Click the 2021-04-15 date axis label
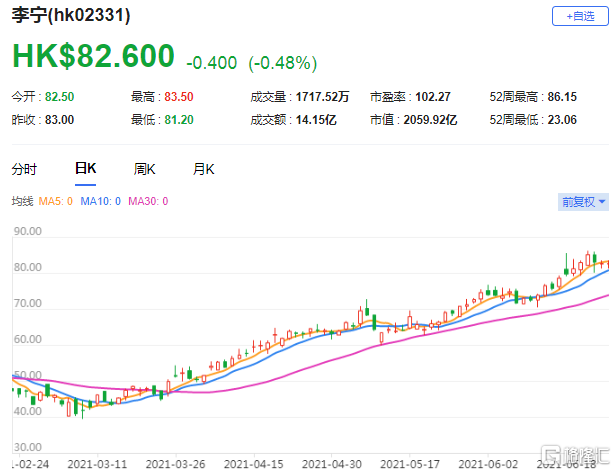616x472 pixels. [253, 464]
